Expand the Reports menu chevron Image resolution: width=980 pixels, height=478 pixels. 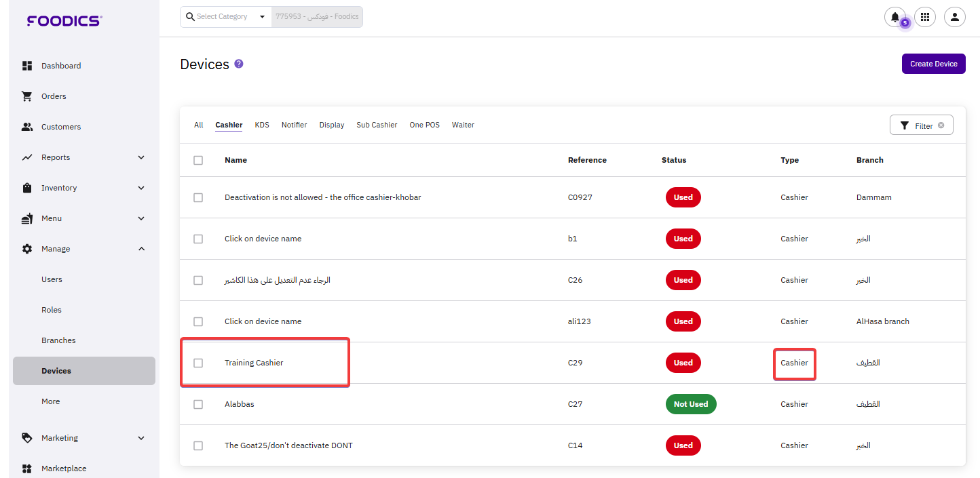[141, 157]
